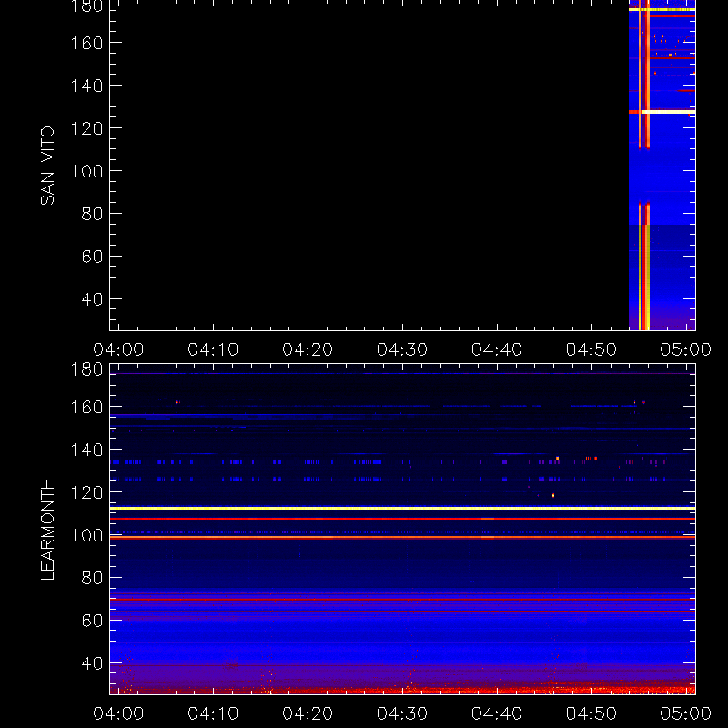This screenshot has width=728, height=728.
Task: Click 05:00 time label under LEARMONTH plot
Action: pyautogui.click(x=686, y=713)
